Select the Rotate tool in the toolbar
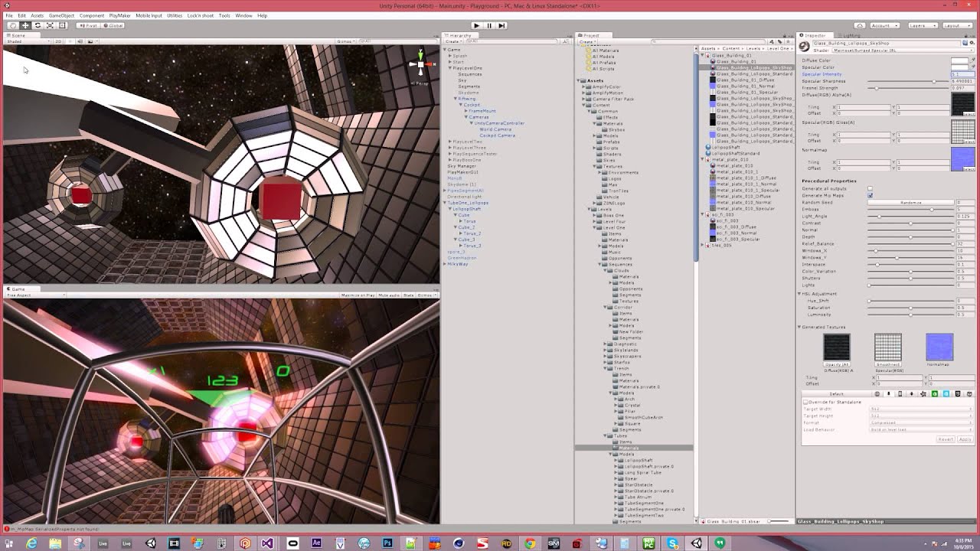This screenshot has height=551, width=980. (x=38, y=24)
